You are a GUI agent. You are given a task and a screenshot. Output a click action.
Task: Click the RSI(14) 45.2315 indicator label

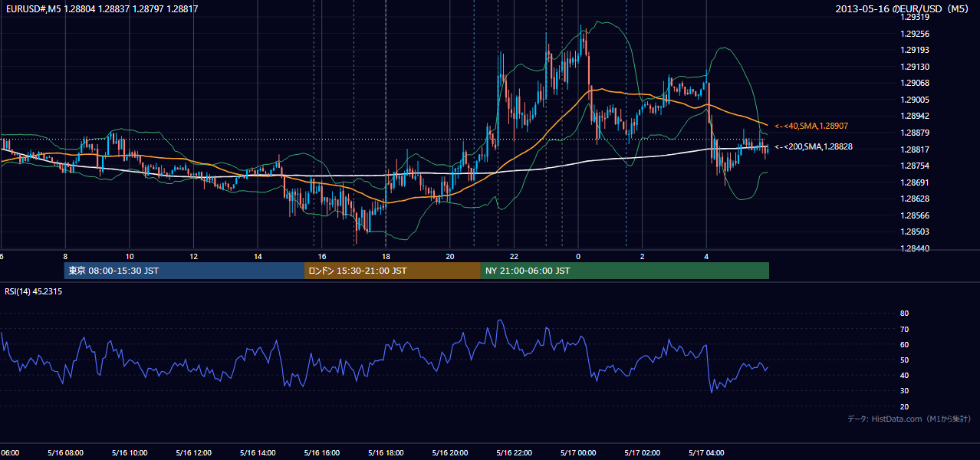(34, 291)
